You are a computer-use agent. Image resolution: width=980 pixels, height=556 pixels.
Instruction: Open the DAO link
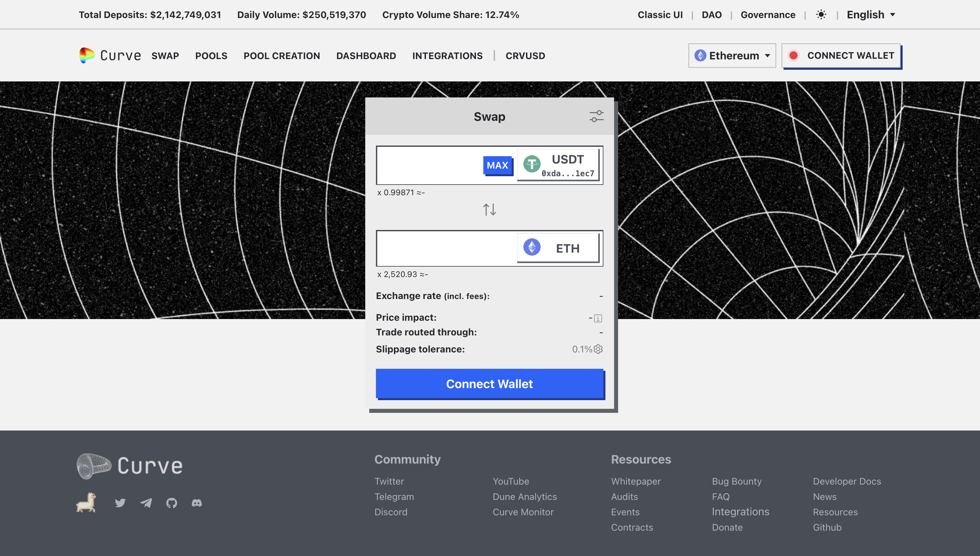coord(711,14)
